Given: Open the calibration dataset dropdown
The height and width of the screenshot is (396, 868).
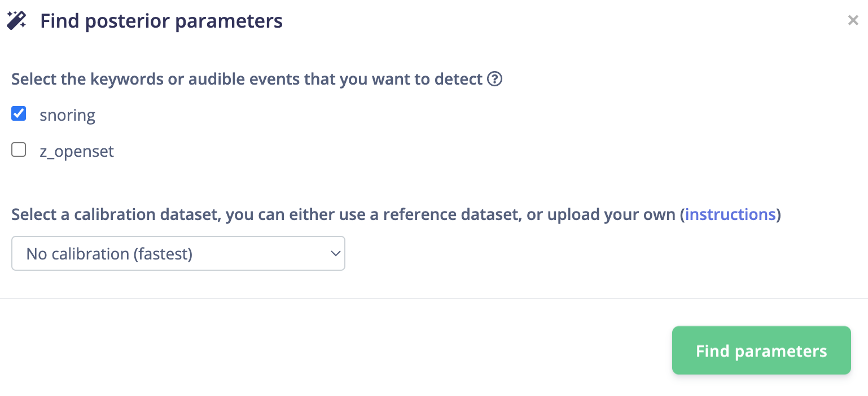Looking at the screenshot, I should pyautogui.click(x=178, y=253).
